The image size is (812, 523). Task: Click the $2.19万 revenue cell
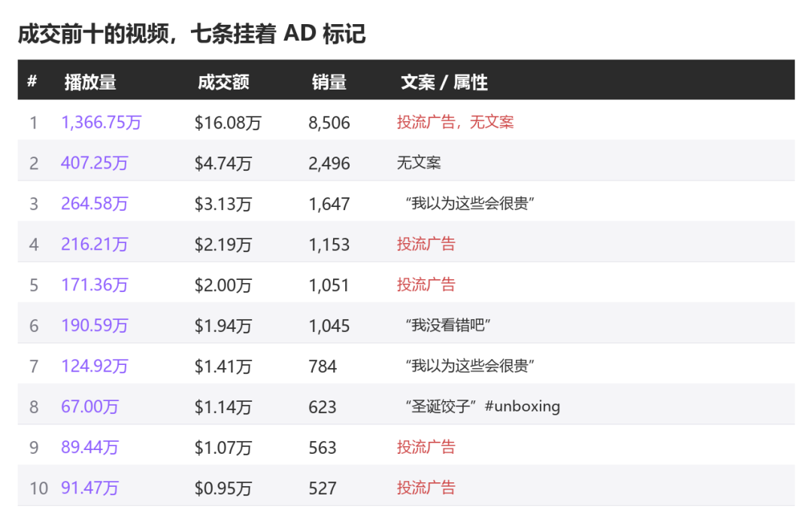(x=223, y=245)
